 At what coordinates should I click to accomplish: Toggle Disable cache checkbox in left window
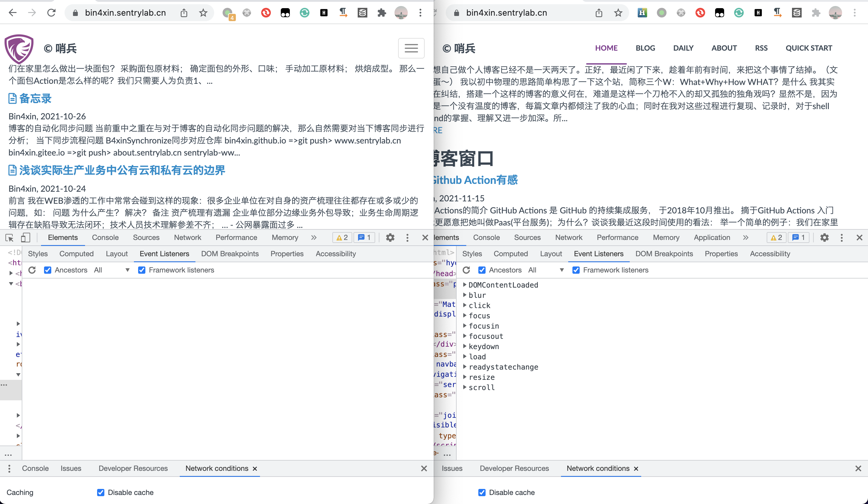click(x=100, y=492)
